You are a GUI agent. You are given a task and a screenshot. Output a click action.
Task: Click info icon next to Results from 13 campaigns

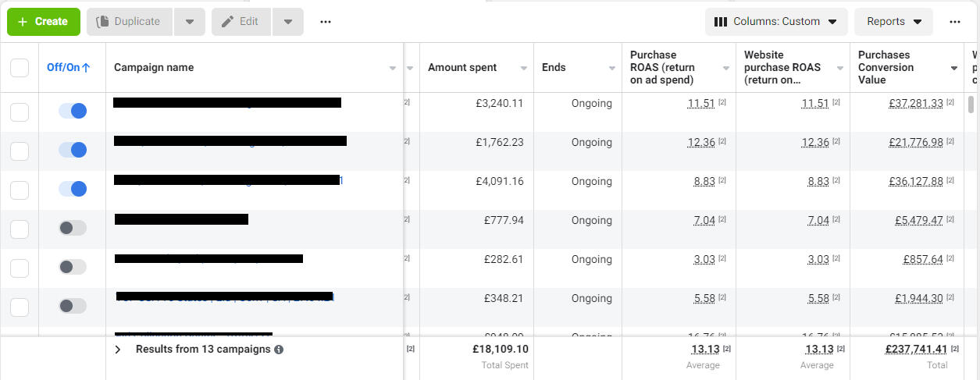pos(279,350)
